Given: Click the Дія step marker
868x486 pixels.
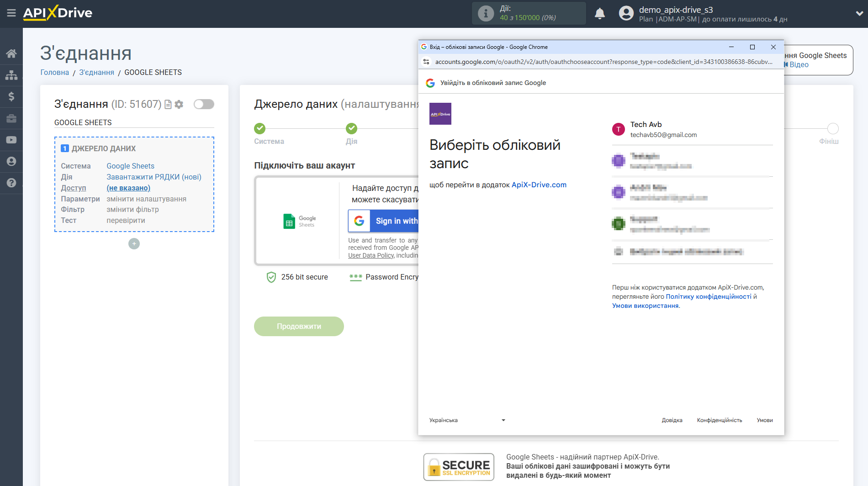Looking at the screenshot, I should (x=351, y=128).
